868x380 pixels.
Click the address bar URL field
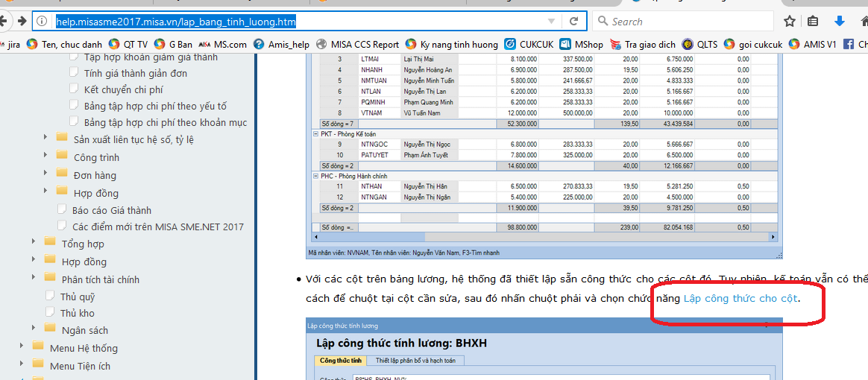coord(299,22)
